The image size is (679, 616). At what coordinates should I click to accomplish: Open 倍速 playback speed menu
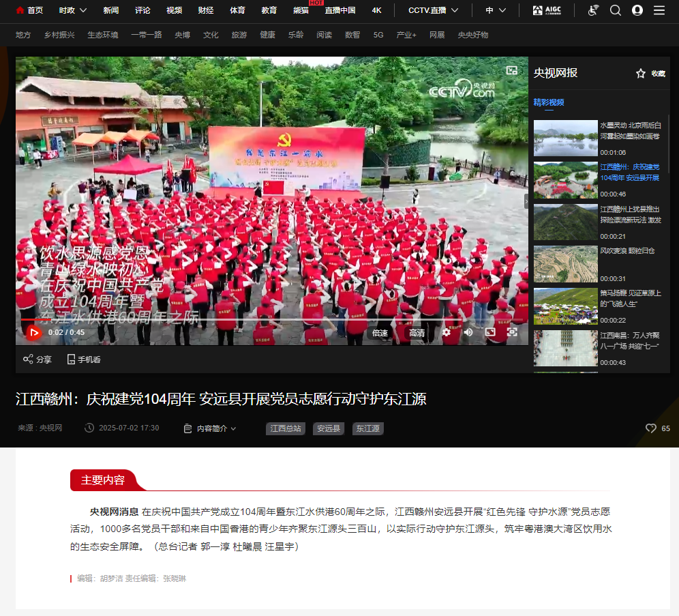tap(380, 333)
